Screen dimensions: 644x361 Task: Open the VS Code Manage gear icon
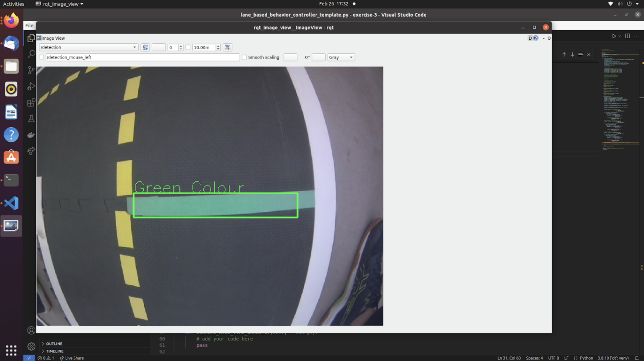31,346
